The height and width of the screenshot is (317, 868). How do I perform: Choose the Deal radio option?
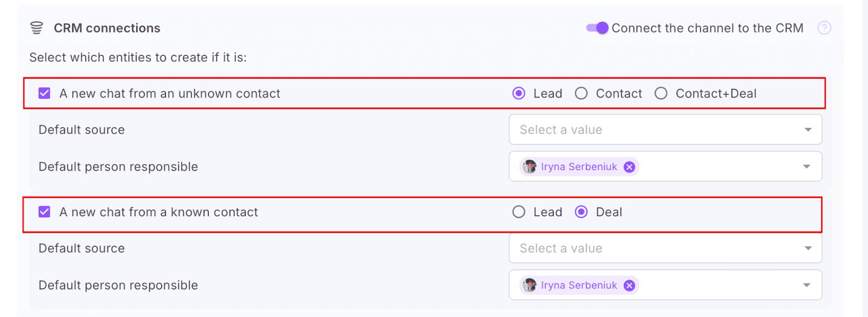point(581,212)
